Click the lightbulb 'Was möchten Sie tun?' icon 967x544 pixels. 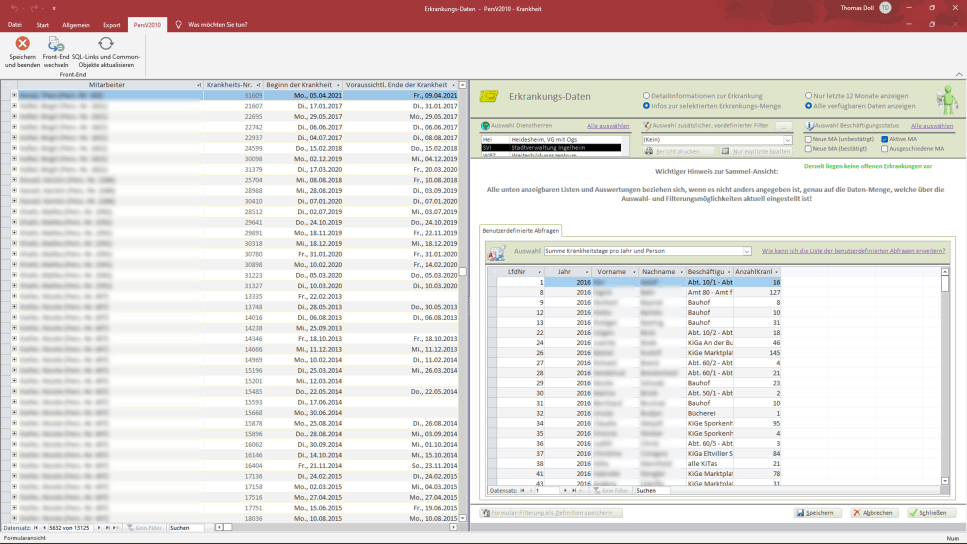(x=178, y=24)
